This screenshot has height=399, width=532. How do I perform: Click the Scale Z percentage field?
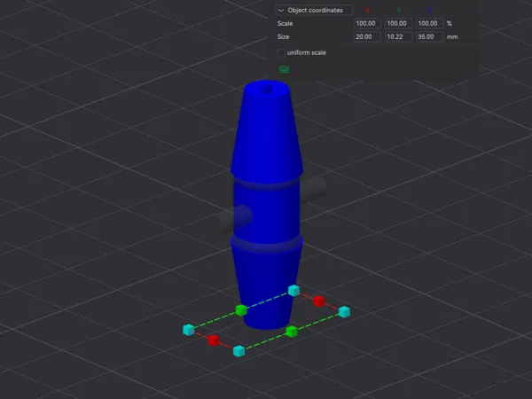coord(429,23)
